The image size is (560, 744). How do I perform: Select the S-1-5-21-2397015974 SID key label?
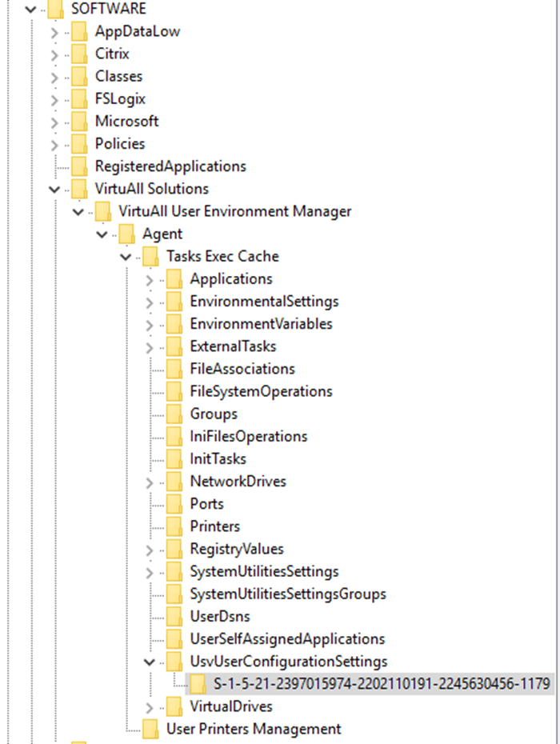coord(382,684)
